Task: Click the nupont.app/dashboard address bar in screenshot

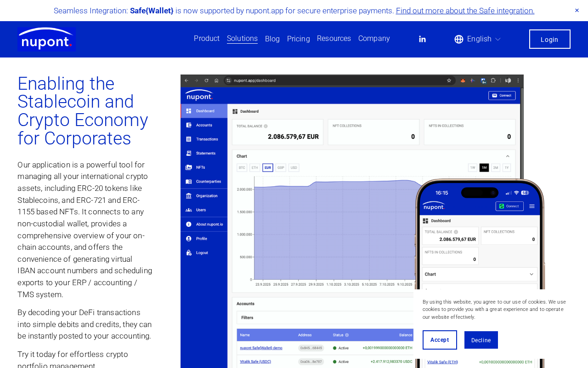Action: point(340,80)
